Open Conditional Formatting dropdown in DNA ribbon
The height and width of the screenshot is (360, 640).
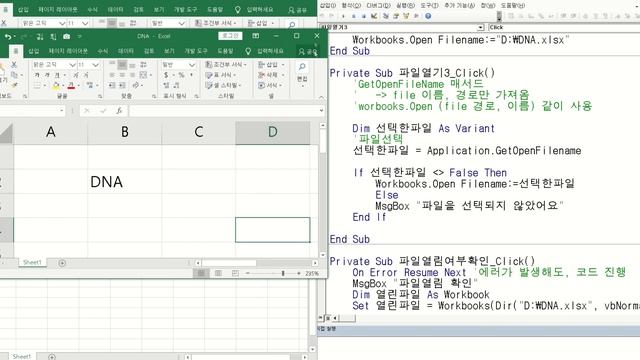point(226,64)
